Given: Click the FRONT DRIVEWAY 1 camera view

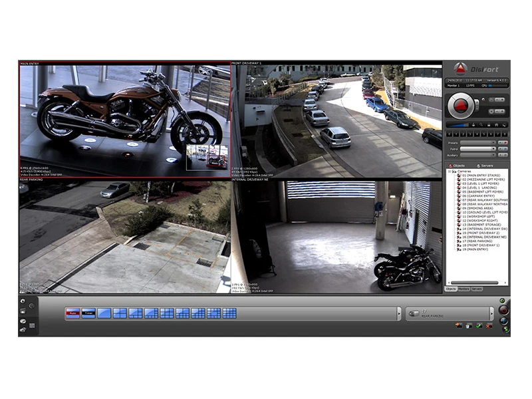Looking at the screenshot, I should (x=336, y=120).
